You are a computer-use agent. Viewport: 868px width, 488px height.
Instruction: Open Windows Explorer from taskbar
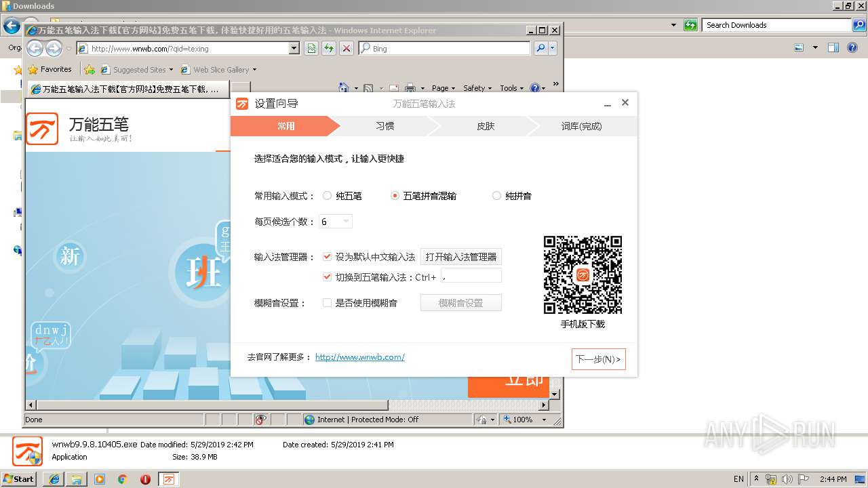pyautogui.click(x=77, y=479)
